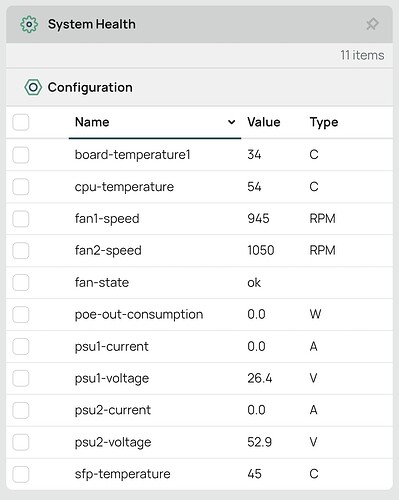
Task: Check the psu1-current row checkbox
Action: point(21,346)
